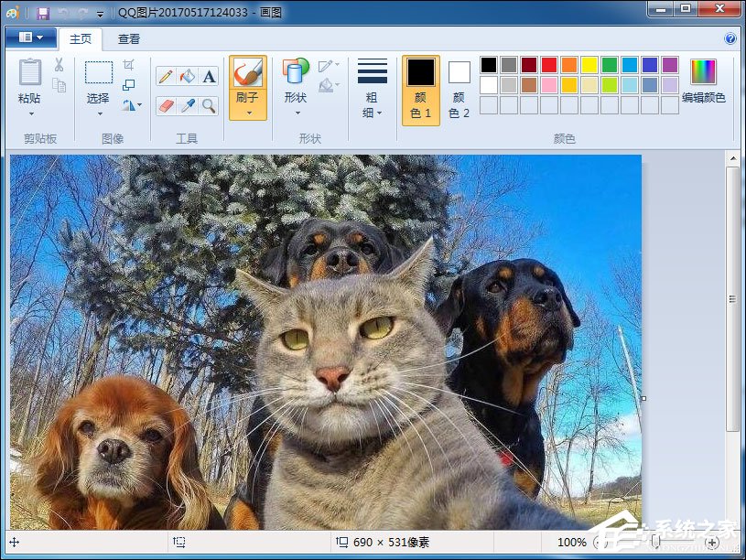The width and height of the screenshot is (746, 560).
Task: Activate Color 2 background selector
Action: point(459,90)
